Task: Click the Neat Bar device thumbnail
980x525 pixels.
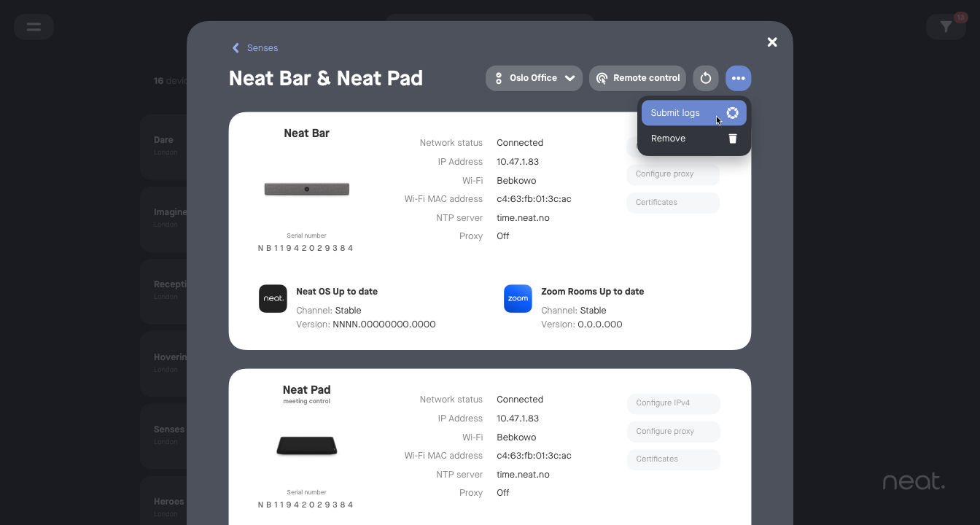Action: (306, 188)
